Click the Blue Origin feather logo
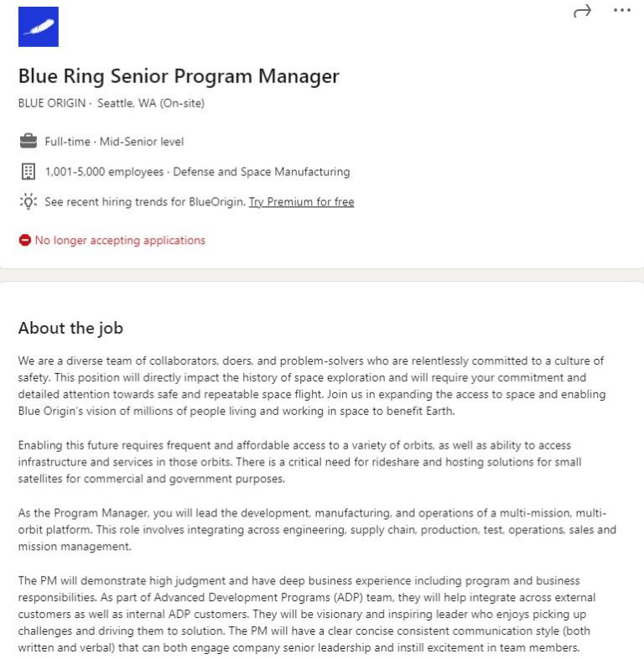The width and height of the screenshot is (644, 659). click(39, 27)
